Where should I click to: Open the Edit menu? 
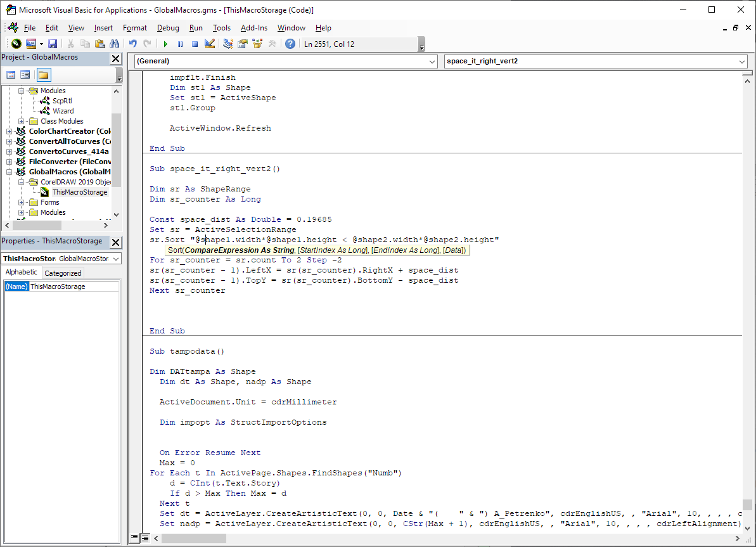(51, 28)
